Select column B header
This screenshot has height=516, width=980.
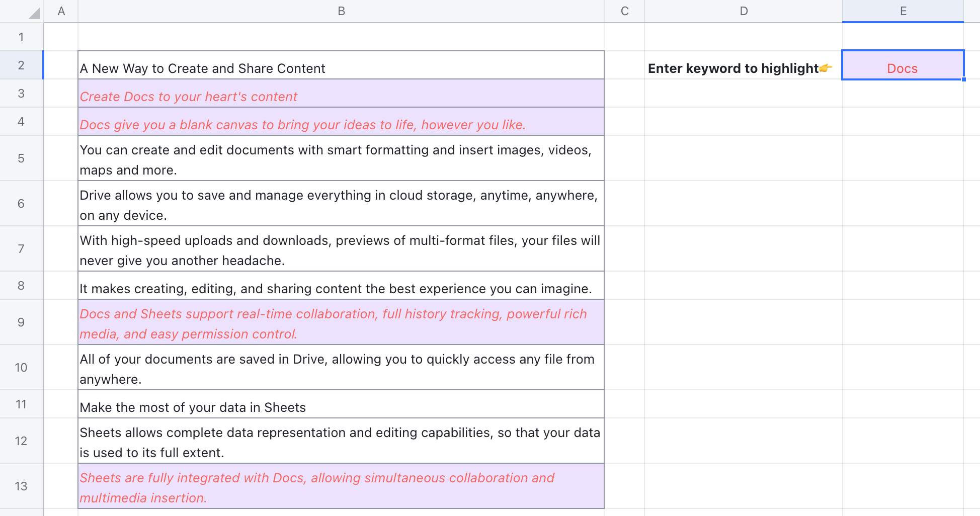[341, 11]
